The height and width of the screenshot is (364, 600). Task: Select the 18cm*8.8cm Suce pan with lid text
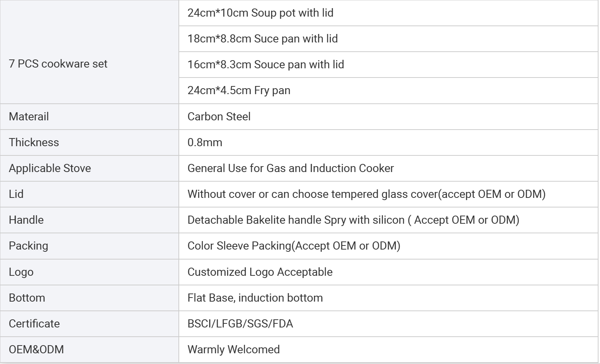pyautogui.click(x=262, y=39)
